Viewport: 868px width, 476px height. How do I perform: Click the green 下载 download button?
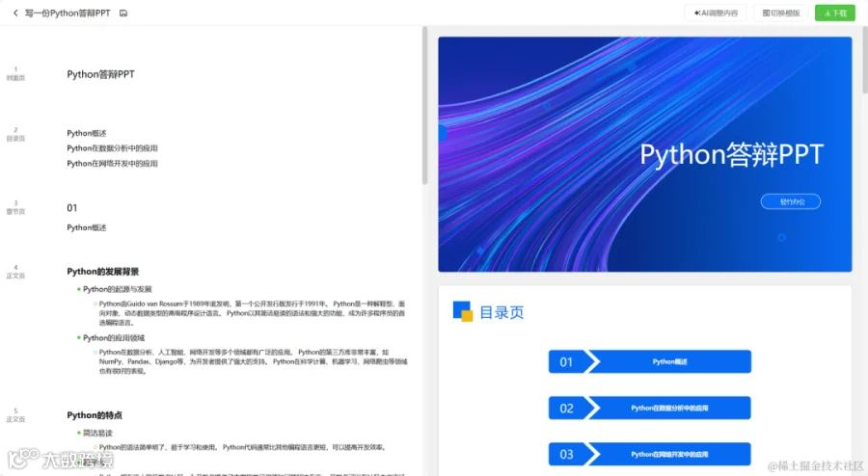835,13
